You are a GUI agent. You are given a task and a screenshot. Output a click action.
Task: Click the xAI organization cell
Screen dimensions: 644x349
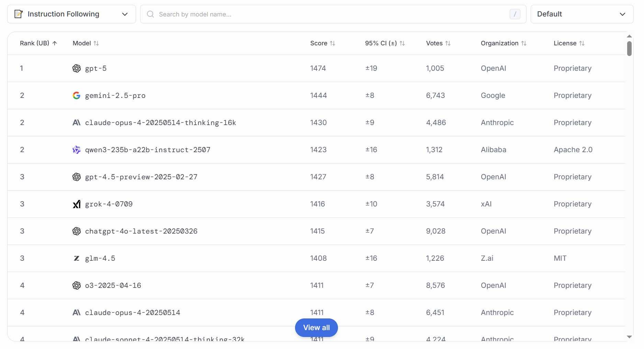coord(486,204)
